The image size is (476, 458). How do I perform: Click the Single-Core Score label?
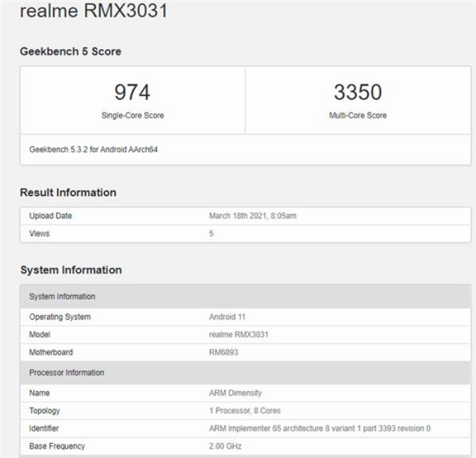[x=133, y=116]
